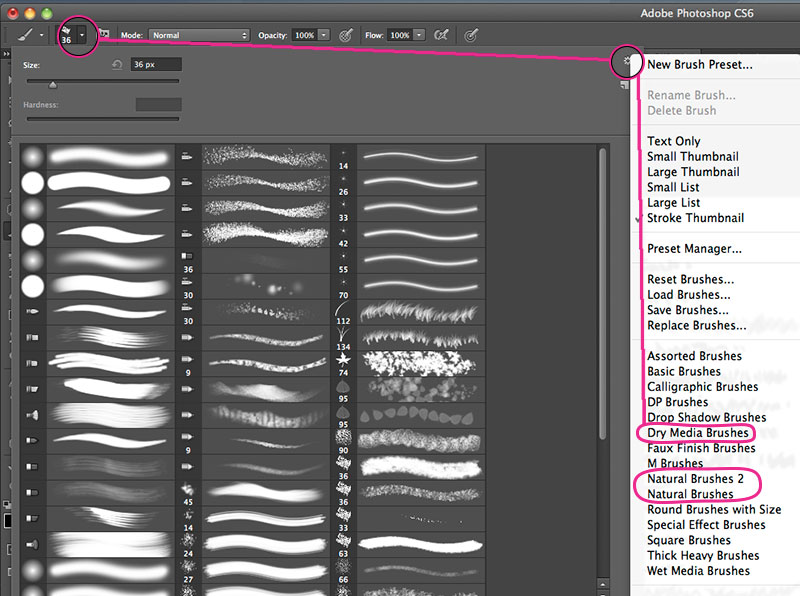Choose Load Brushes...
This screenshot has width=800, height=596.
(x=688, y=294)
